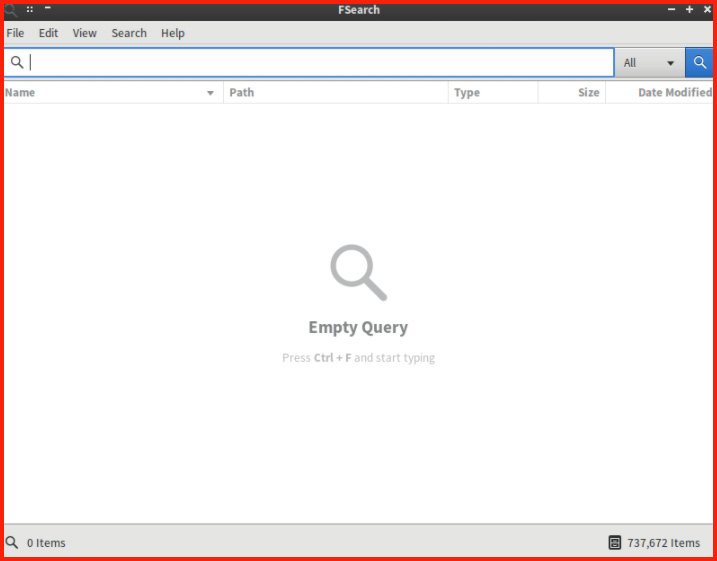
Task: Click the 'Empty Query' heading
Action: pos(358,328)
